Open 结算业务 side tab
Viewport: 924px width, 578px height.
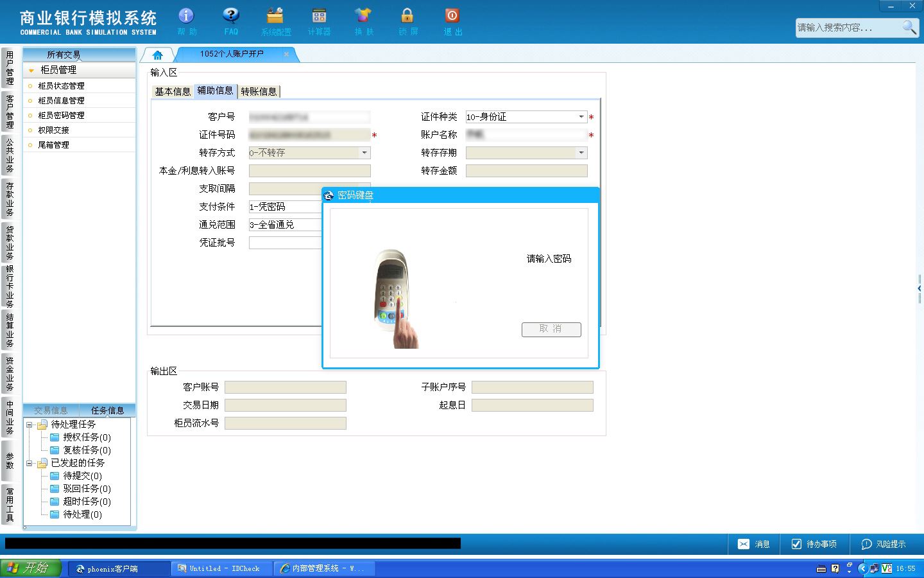tap(10, 329)
